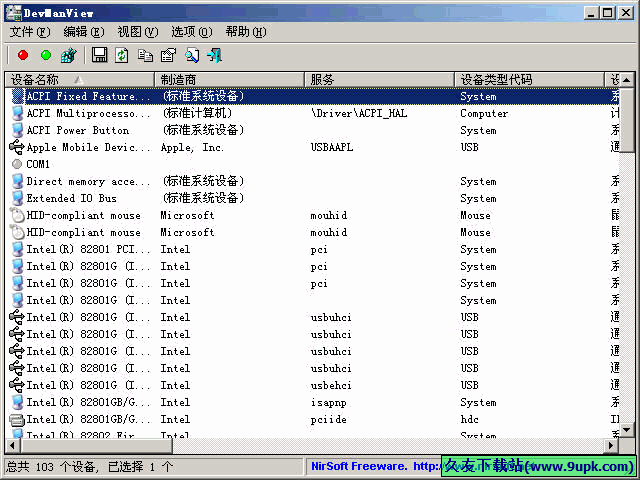Select the Intel(R) 82801 PCI row name
This screenshot has width=640, height=480.
coord(88,249)
